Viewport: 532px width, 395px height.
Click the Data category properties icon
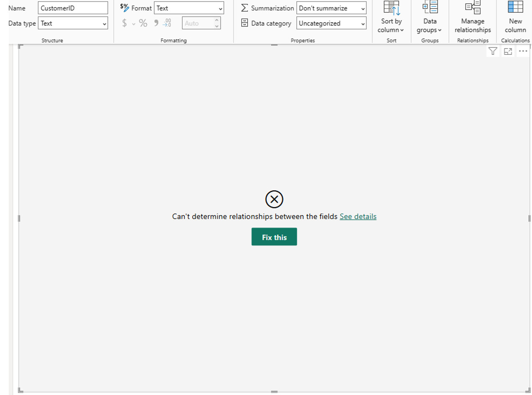tap(244, 23)
